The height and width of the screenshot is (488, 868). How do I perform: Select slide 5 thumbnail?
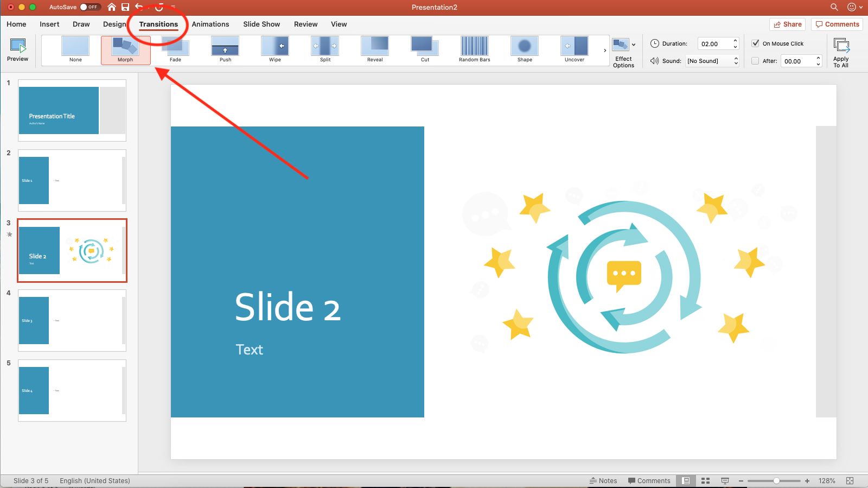coord(72,391)
